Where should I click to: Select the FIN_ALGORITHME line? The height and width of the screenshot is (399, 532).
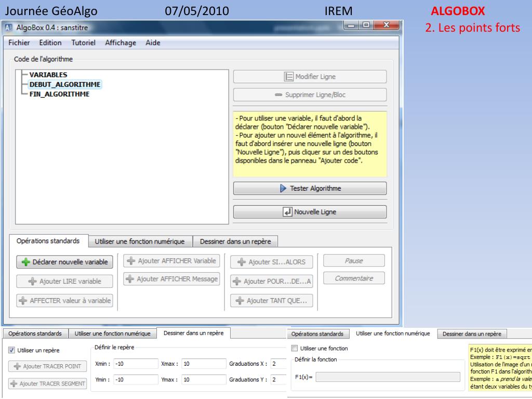(59, 95)
